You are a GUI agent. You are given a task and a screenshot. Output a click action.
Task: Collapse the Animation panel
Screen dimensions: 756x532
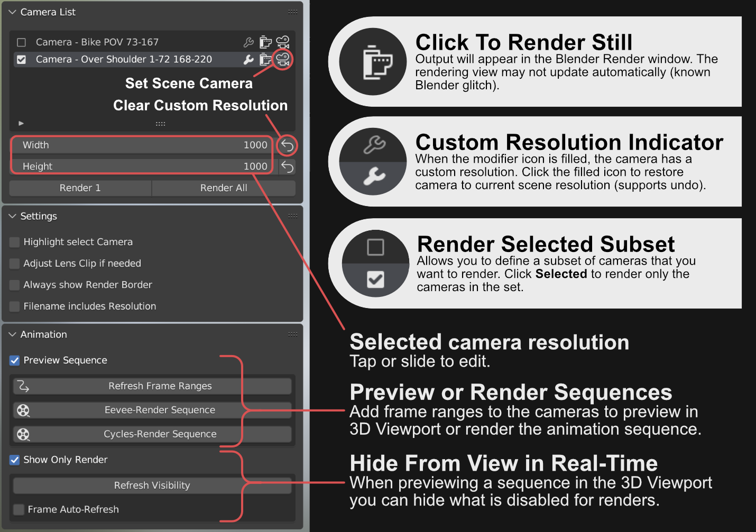pyautogui.click(x=13, y=334)
